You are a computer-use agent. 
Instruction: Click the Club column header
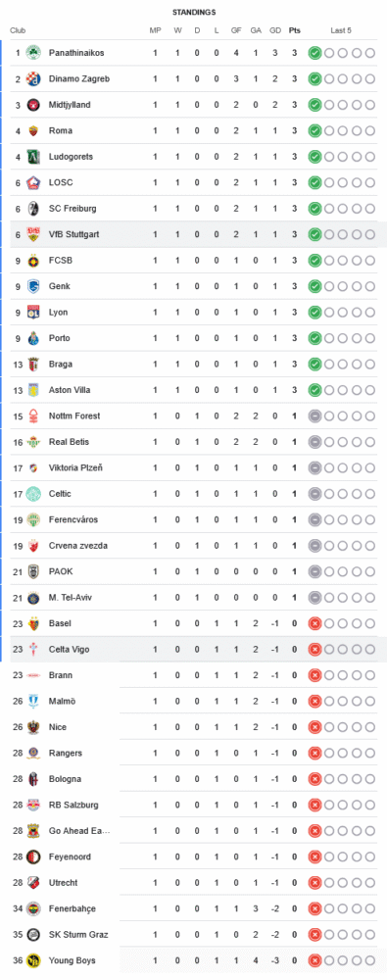click(x=18, y=30)
